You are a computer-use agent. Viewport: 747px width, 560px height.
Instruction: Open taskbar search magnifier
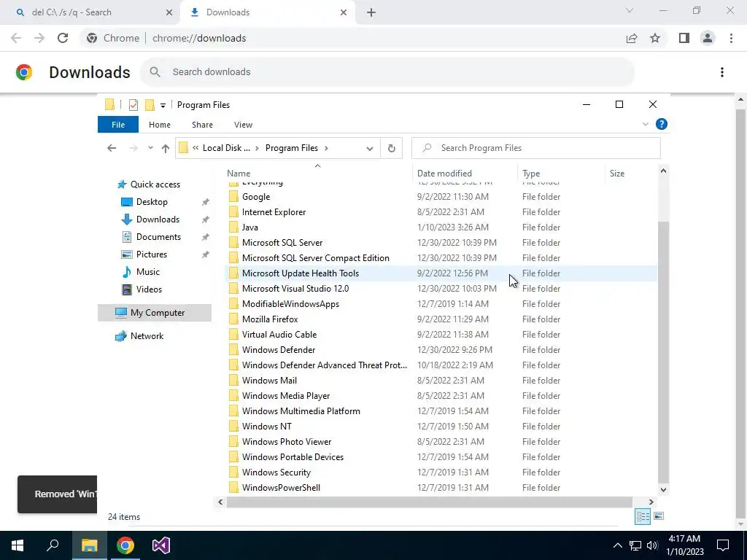point(53,545)
